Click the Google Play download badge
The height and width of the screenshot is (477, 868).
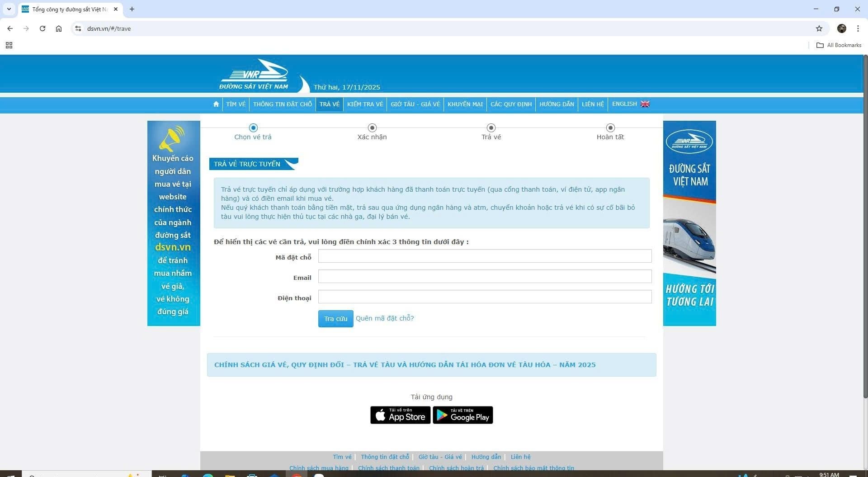tap(462, 415)
